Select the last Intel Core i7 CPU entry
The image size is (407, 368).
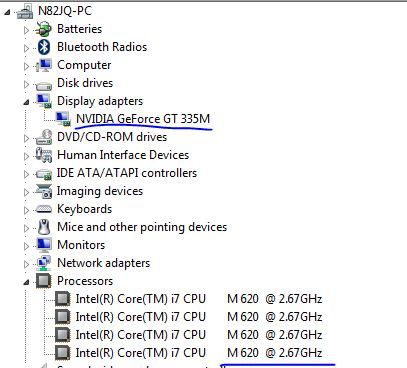click(199, 353)
